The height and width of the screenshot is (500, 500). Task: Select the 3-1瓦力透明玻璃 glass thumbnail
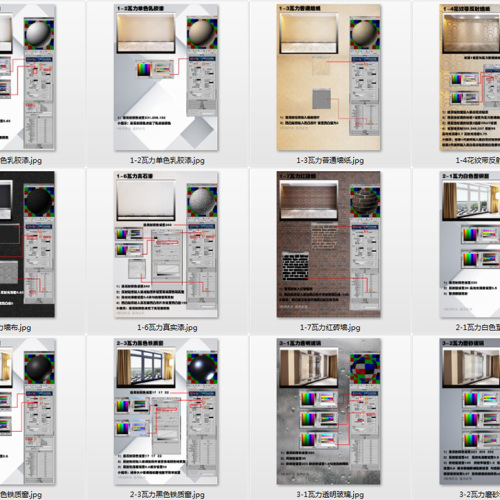[x=329, y=411]
